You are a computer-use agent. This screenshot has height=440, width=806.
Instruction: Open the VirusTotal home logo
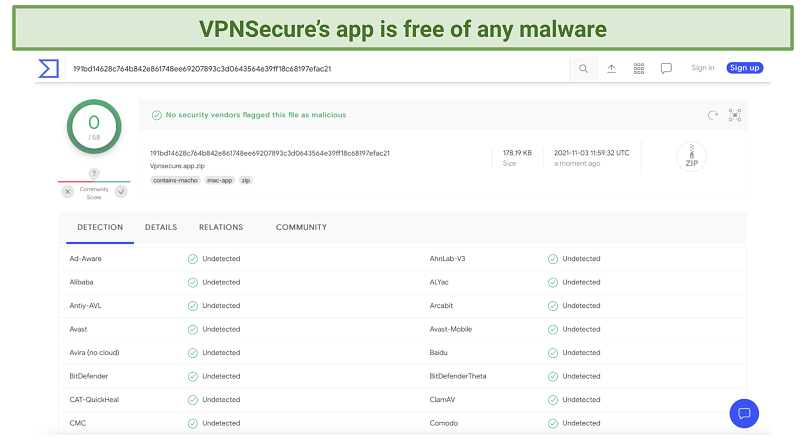[x=49, y=68]
